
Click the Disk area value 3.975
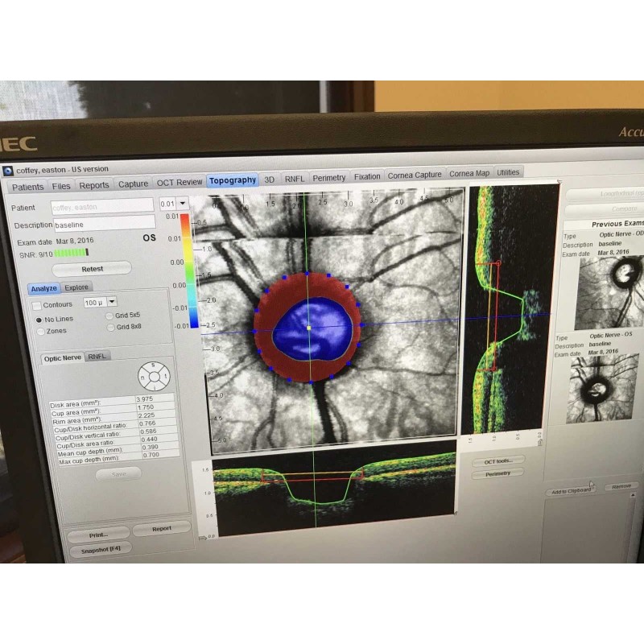(x=155, y=398)
